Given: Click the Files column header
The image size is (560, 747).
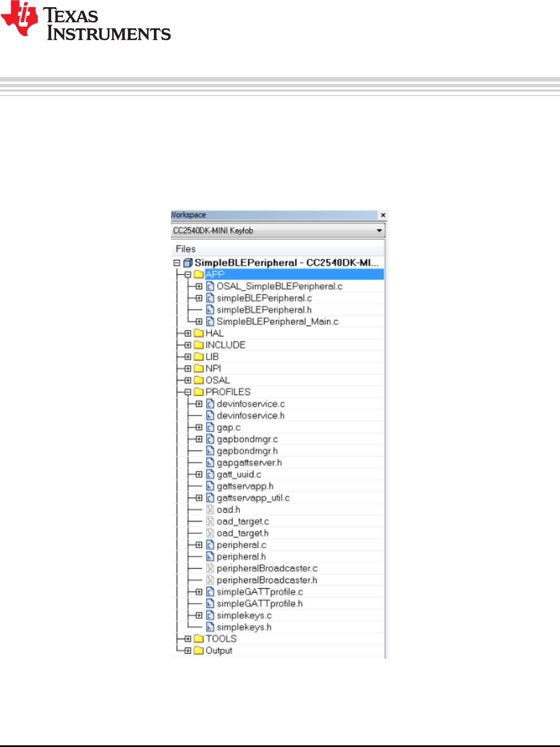Looking at the screenshot, I should click(x=278, y=249).
